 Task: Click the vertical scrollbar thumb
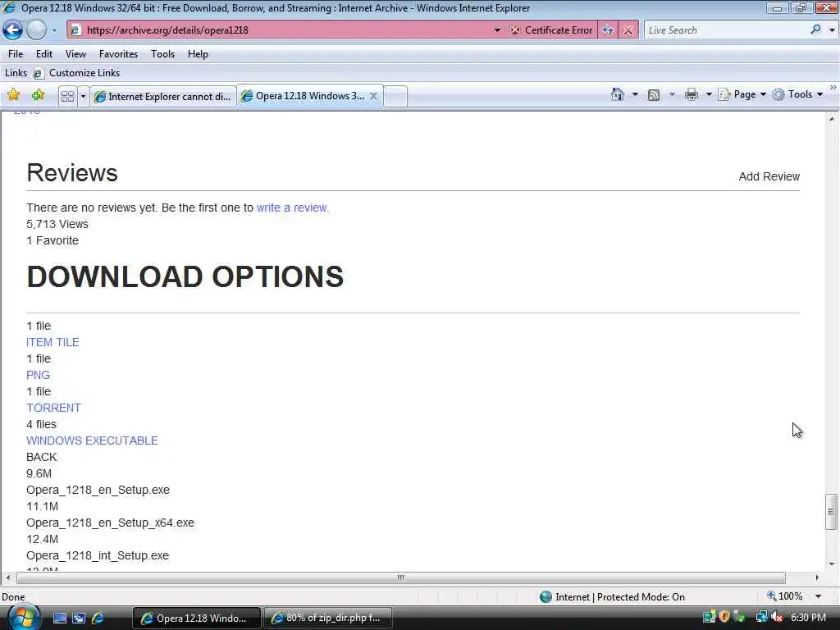click(831, 511)
